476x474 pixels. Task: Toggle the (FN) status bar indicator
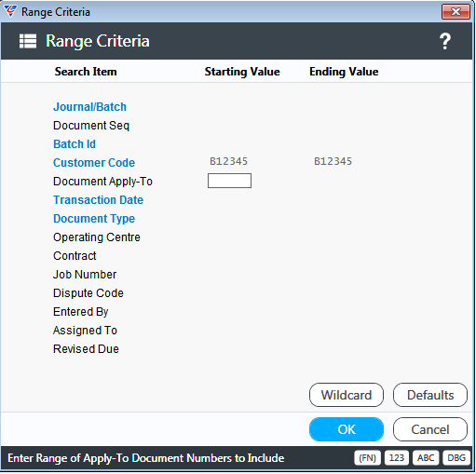click(367, 458)
